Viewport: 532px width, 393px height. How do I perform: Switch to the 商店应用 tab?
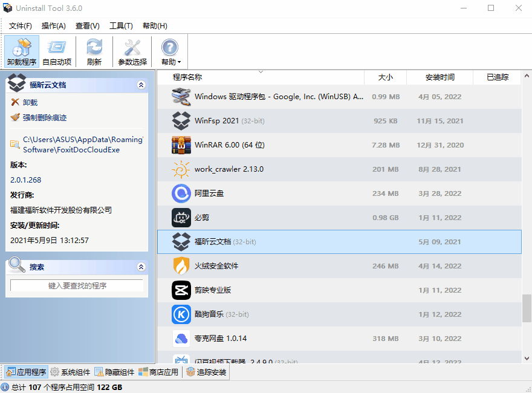158,372
